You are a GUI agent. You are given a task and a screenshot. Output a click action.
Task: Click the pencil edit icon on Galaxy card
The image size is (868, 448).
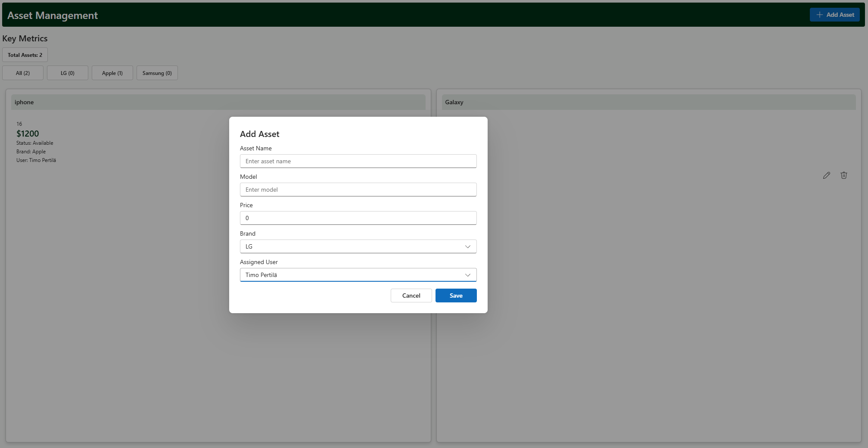[826, 175]
